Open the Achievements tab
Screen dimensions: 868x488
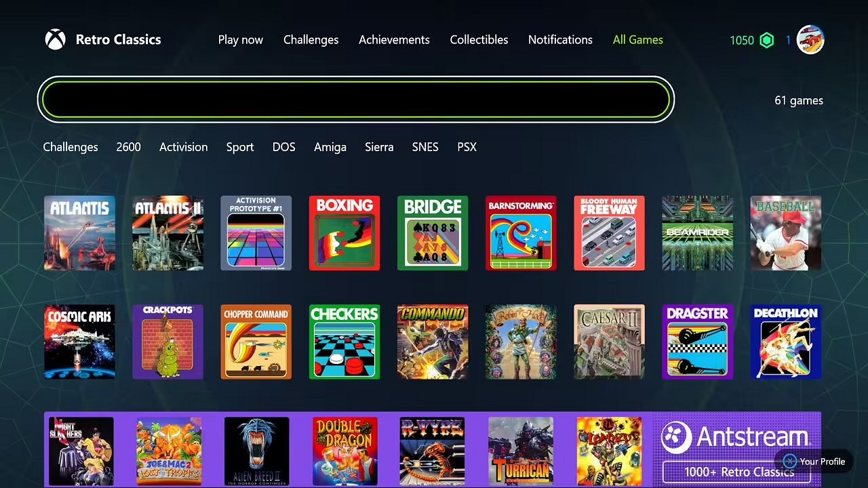click(394, 40)
